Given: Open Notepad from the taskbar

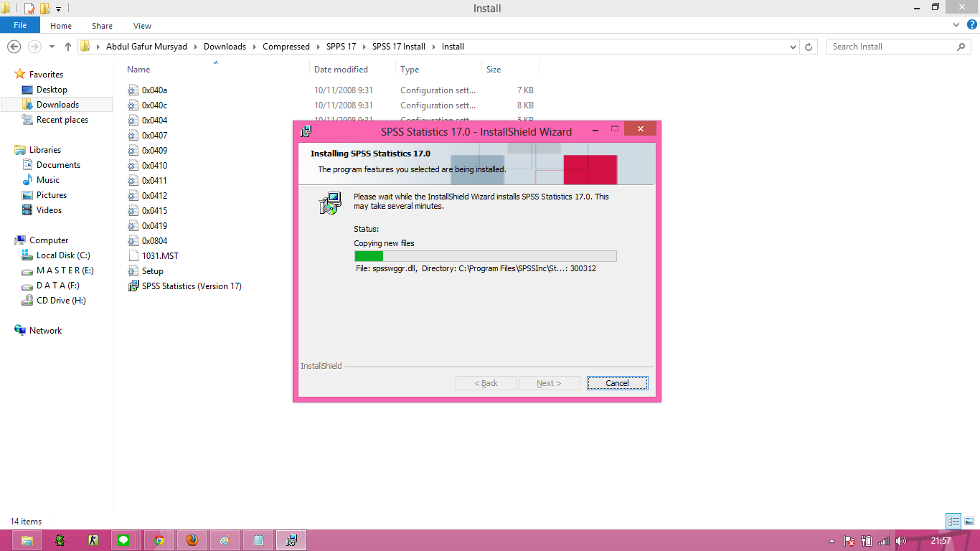Looking at the screenshot, I should pos(258,540).
